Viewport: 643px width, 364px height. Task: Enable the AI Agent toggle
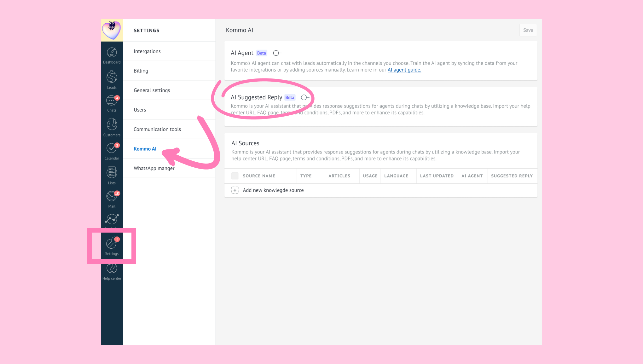coord(277,53)
